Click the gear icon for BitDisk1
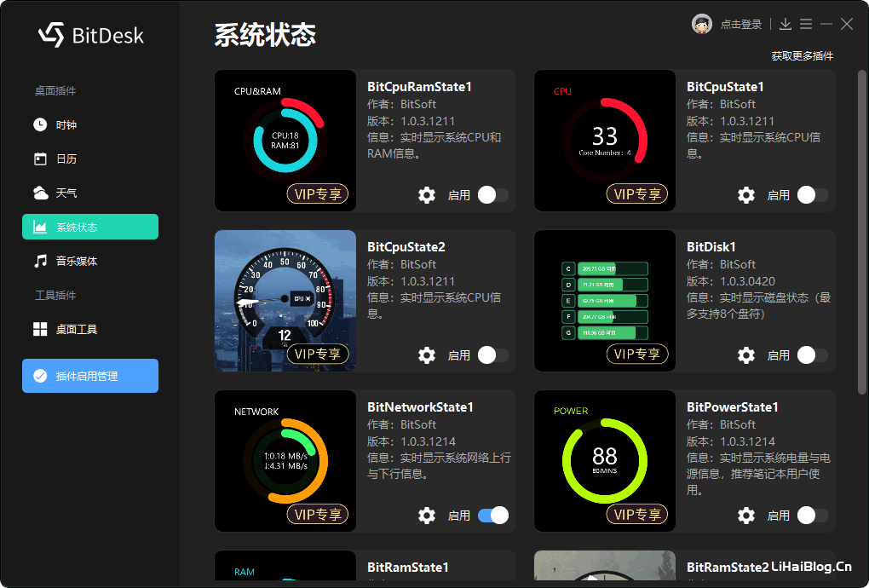 coord(746,355)
